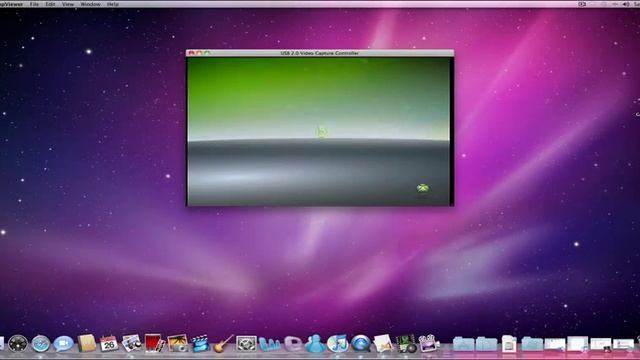Viewport: 640px width, 360px height.
Task: Open Photo Booth red curtain icon
Action: click(154, 343)
